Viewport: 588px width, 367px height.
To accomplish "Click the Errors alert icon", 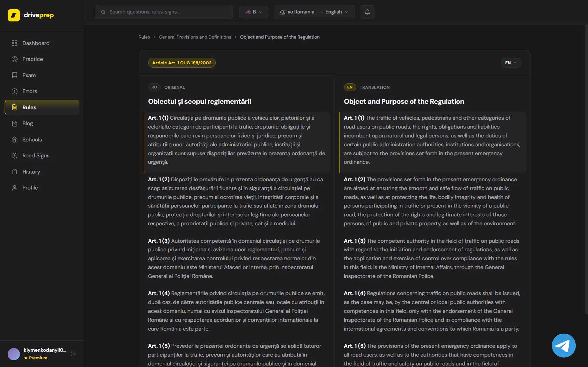I will point(14,91).
